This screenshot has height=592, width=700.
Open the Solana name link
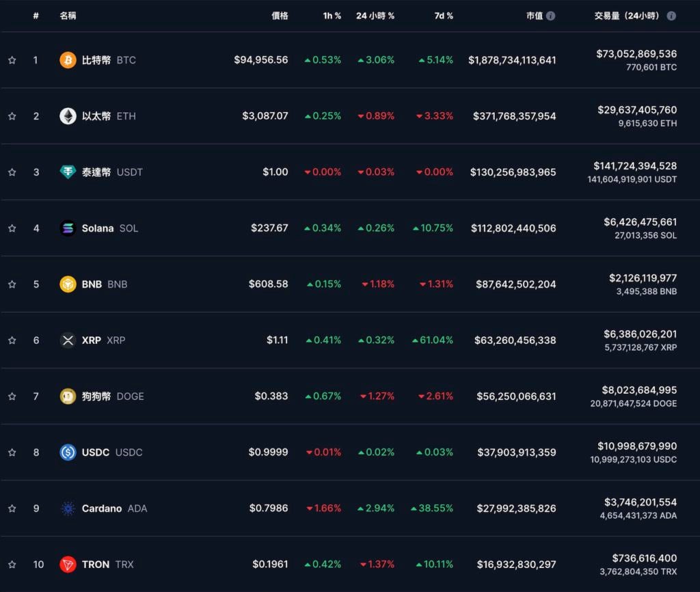[x=98, y=228]
